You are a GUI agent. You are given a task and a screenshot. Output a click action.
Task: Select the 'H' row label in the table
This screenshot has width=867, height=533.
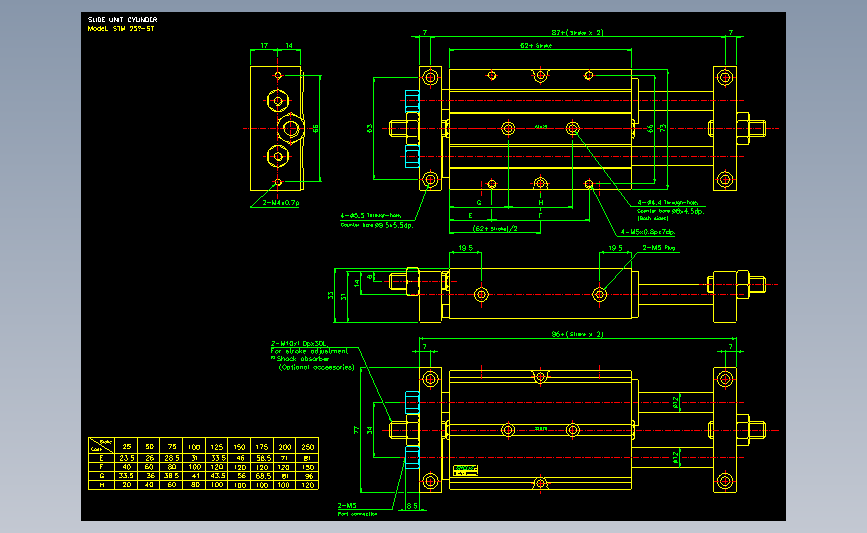(101, 485)
